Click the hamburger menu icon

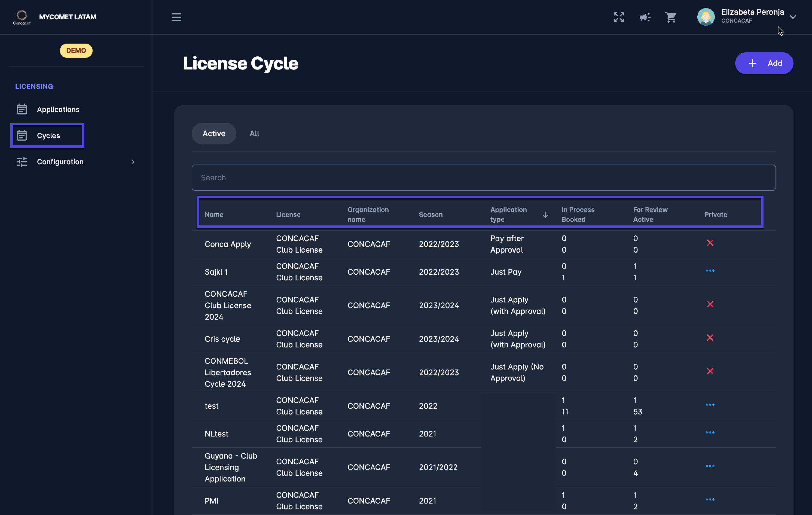[x=176, y=17]
